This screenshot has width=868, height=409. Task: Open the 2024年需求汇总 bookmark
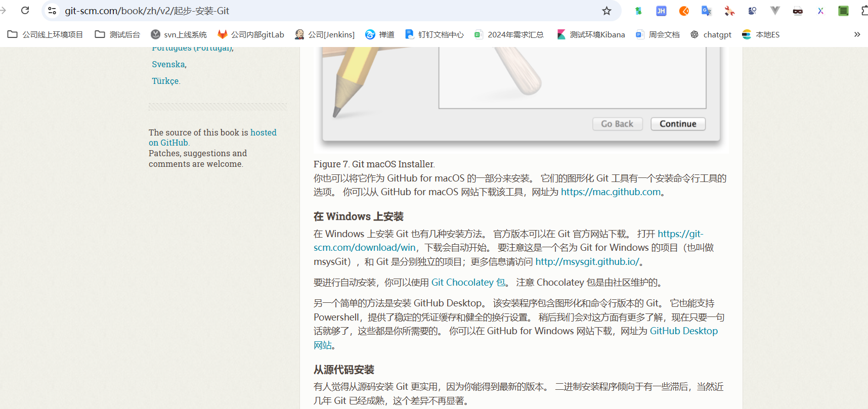509,34
